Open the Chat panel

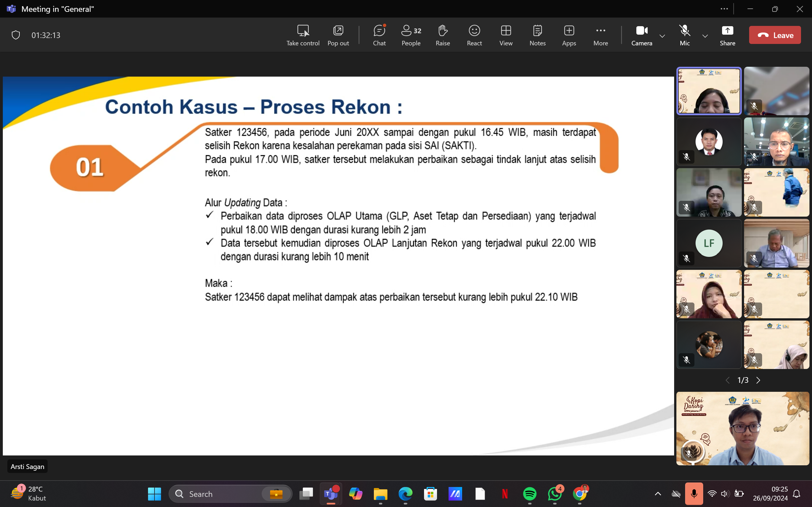click(x=379, y=35)
